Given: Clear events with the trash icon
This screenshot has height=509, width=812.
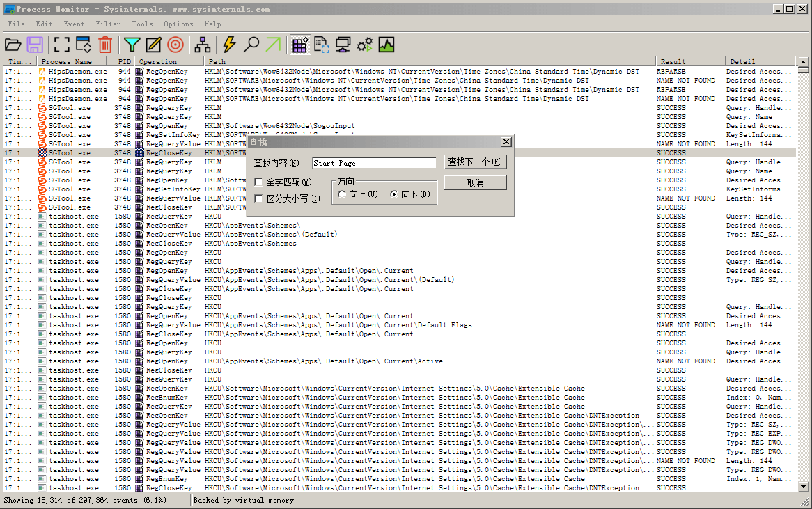Looking at the screenshot, I should [105, 45].
